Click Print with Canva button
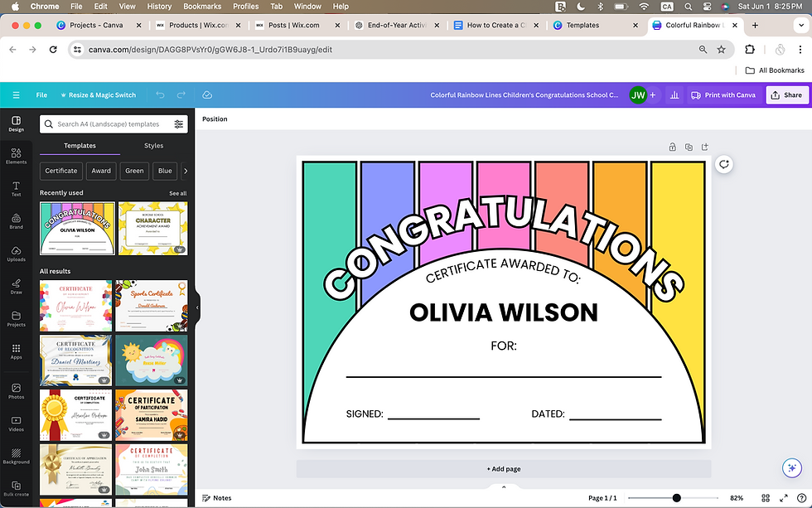812x508 pixels. pos(723,95)
